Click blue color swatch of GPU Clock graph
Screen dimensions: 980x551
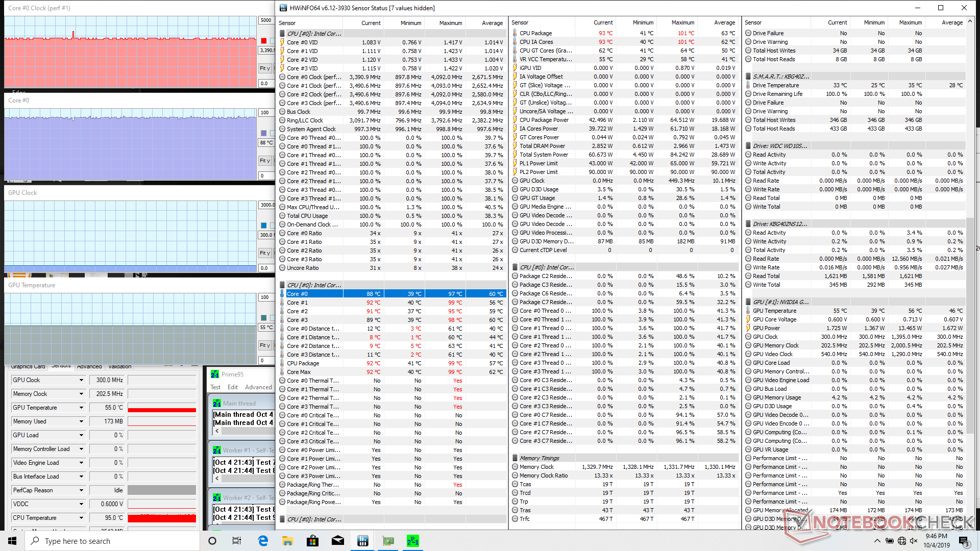click(x=263, y=226)
